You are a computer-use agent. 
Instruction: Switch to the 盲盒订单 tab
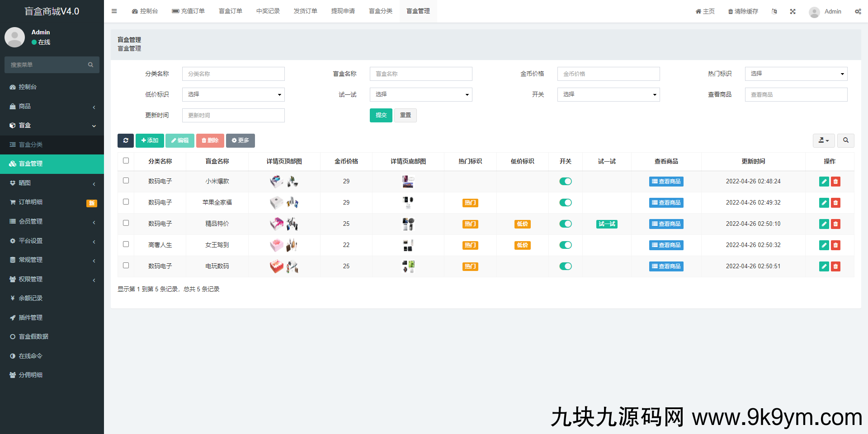click(231, 11)
